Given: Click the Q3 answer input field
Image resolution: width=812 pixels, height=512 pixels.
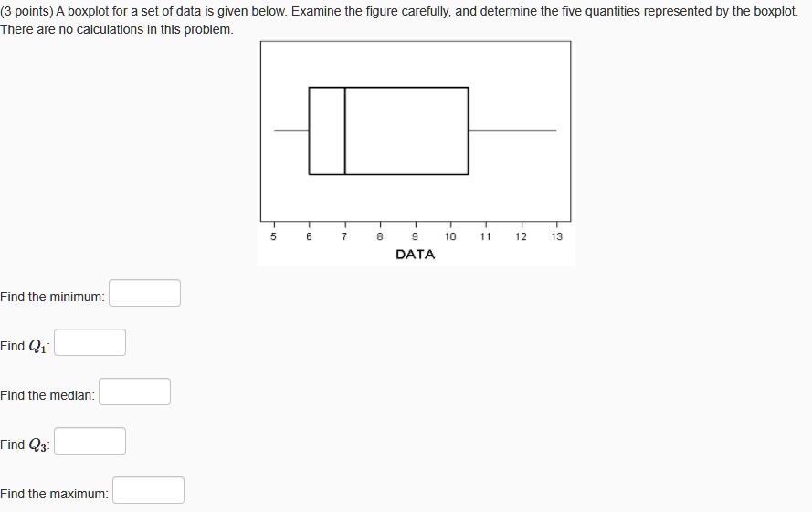Looking at the screenshot, I should [x=90, y=441].
